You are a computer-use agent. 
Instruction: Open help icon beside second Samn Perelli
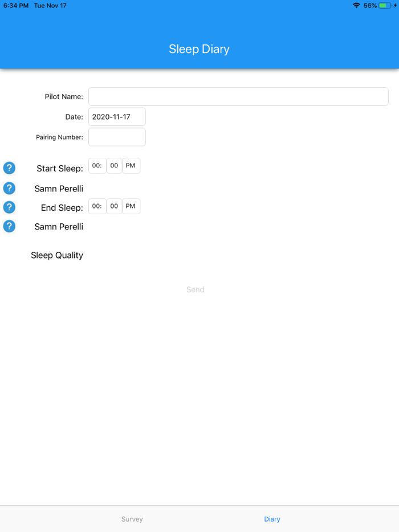pos(9,226)
